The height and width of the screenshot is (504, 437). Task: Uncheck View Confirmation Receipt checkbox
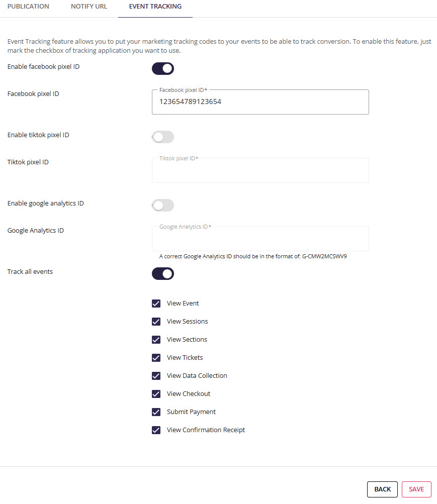click(x=156, y=430)
